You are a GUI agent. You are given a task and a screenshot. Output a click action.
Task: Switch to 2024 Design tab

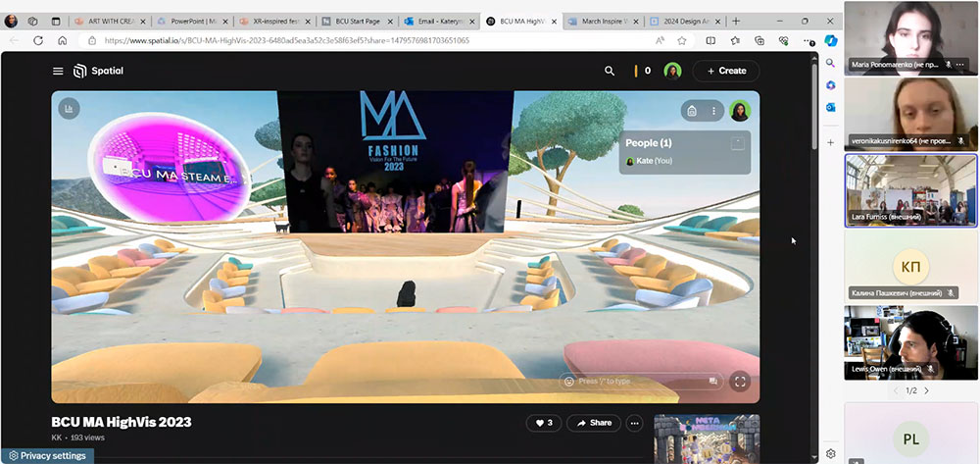coord(685,22)
